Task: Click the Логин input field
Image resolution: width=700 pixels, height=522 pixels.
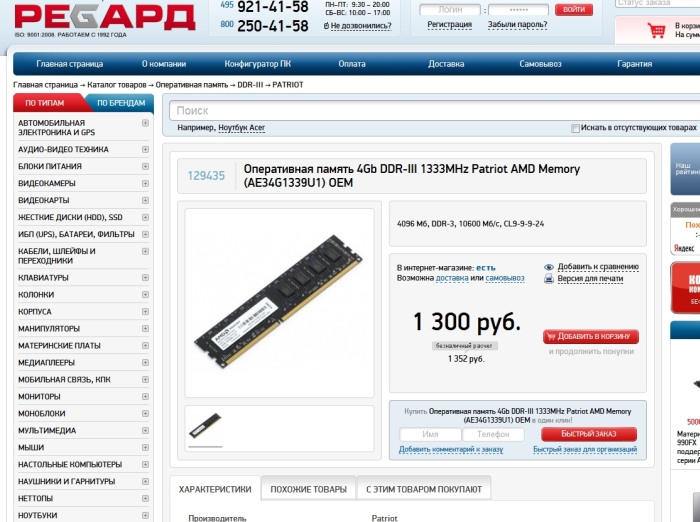Action: tap(450, 9)
